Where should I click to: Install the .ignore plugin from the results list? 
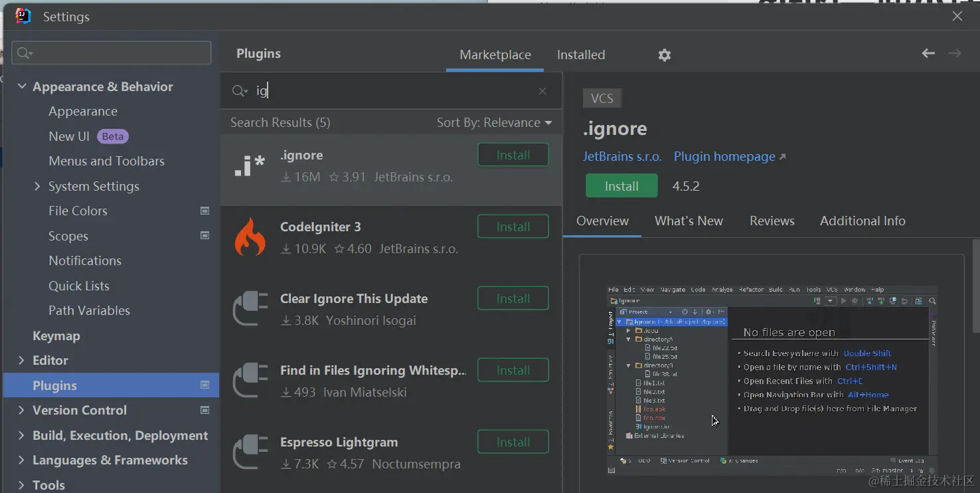(x=513, y=155)
